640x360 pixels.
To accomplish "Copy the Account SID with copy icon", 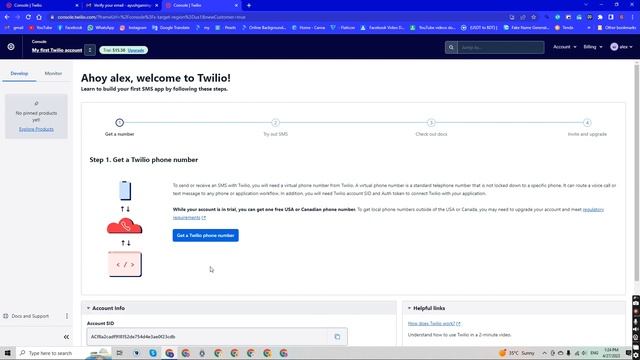I will point(337,337).
